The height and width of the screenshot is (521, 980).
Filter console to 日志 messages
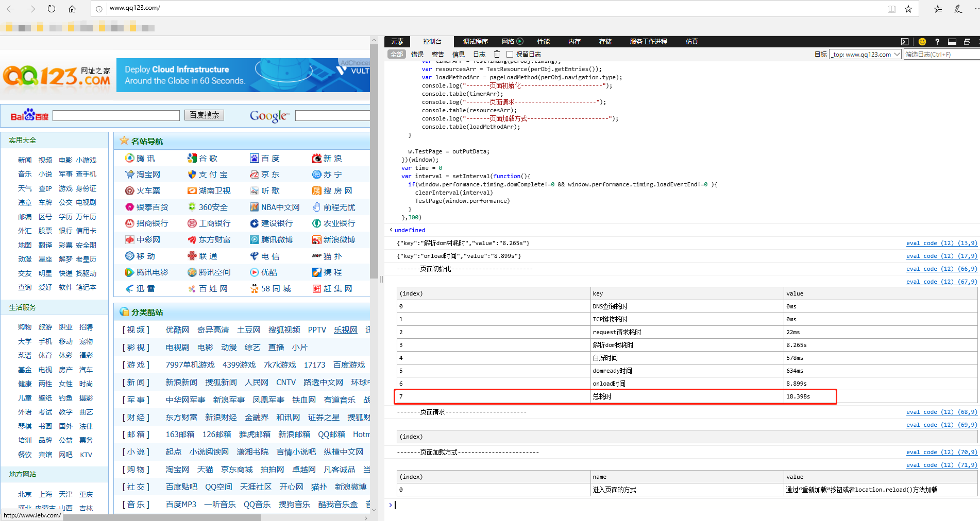[x=479, y=54]
